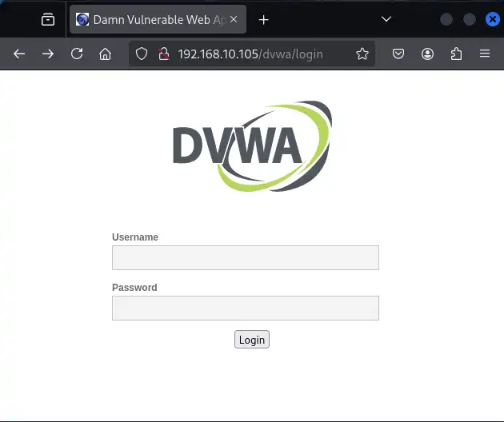The height and width of the screenshot is (422, 504).
Task: Focus the address bar URL 192.168.10.105/dvwa/login
Action: 250,54
